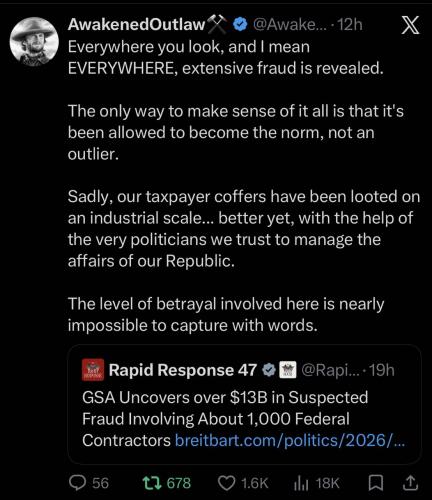432x500 pixels.
Task: Open AwakenedOutlaw's profile picture
Action: coord(34,41)
